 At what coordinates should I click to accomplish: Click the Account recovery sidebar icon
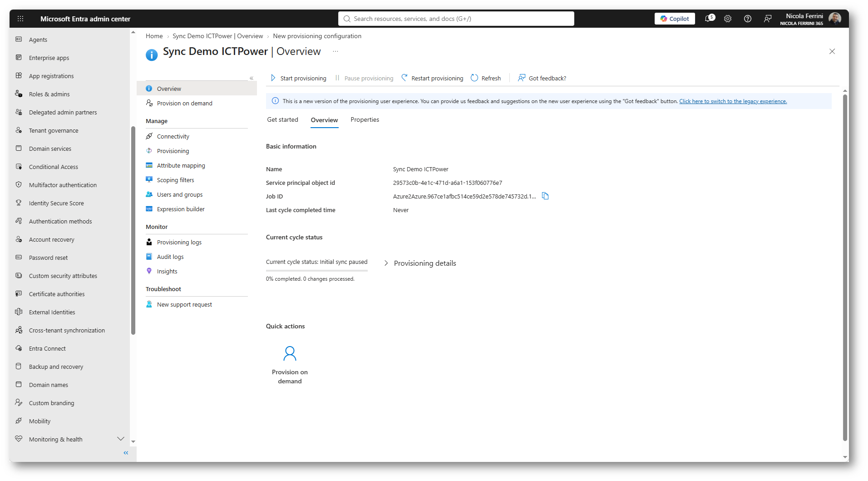(x=19, y=239)
